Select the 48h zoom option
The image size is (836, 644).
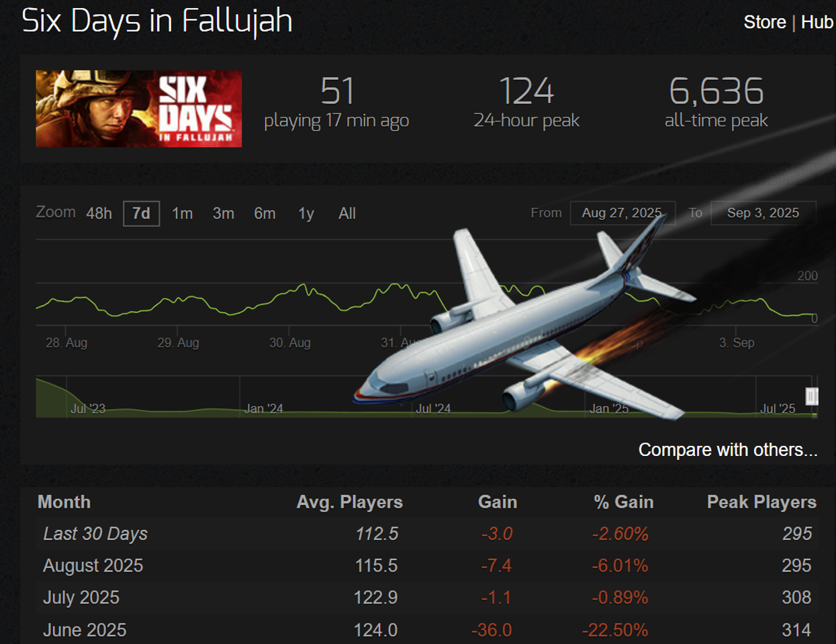(x=99, y=214)
